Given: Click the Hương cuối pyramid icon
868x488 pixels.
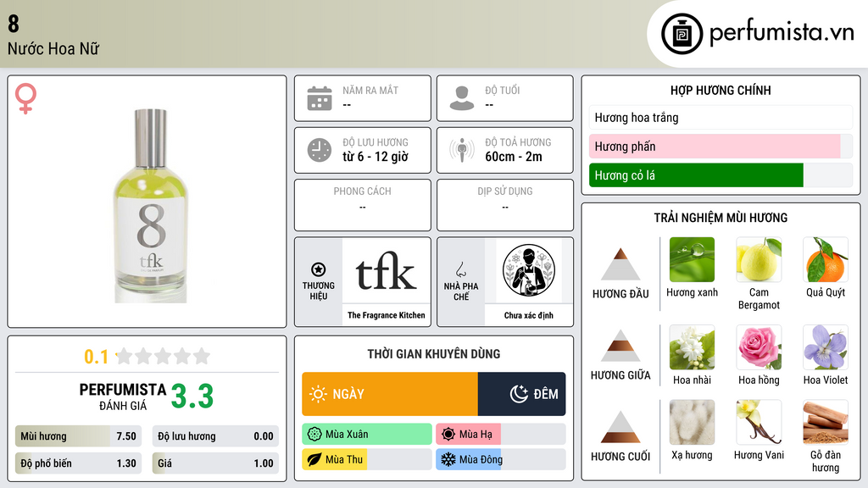Looking at the screenshot, I should 620,427.
